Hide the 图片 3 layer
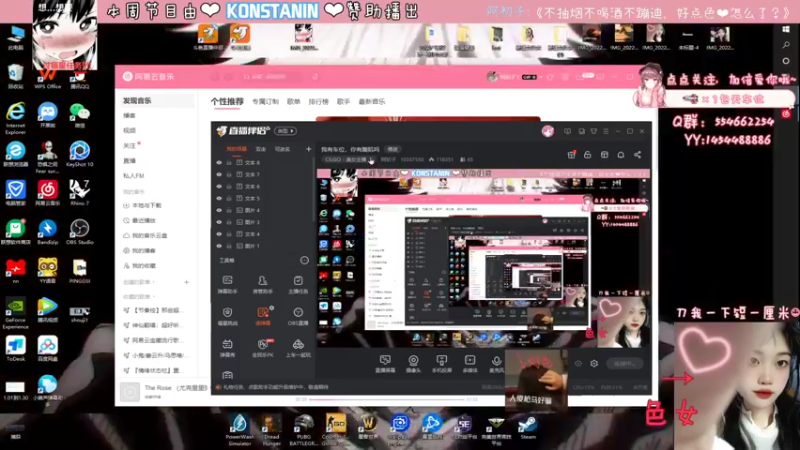Screen dimensions: 800x450 coord(219,222)
